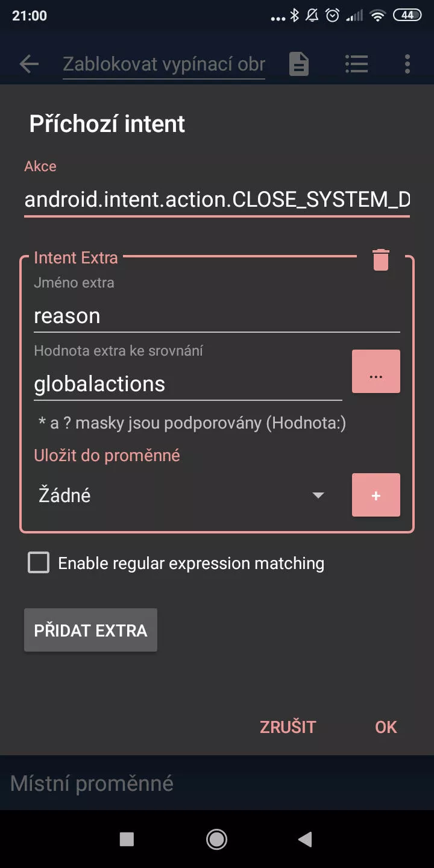
Task: Tap the Android back triangle button
Action: tap(306, 838)
